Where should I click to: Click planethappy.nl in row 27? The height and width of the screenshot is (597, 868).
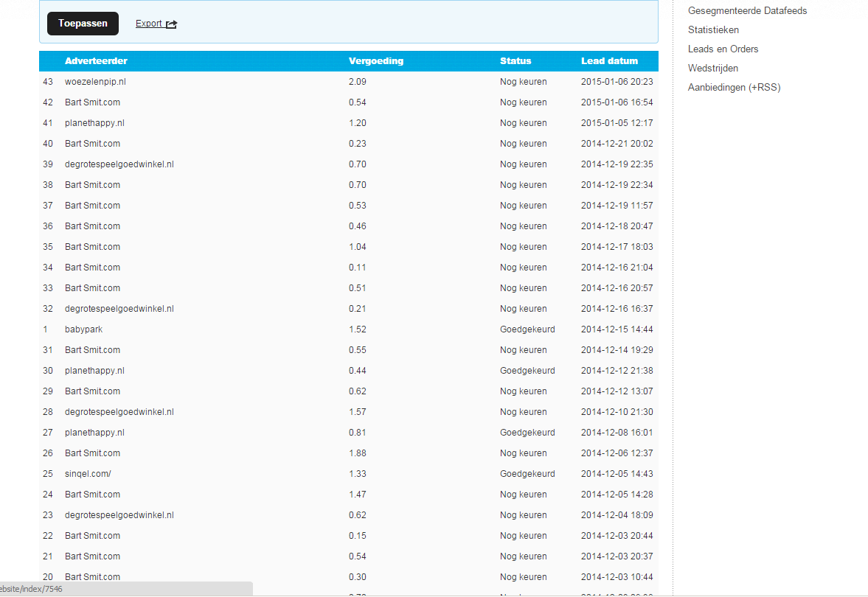point(94,433)
